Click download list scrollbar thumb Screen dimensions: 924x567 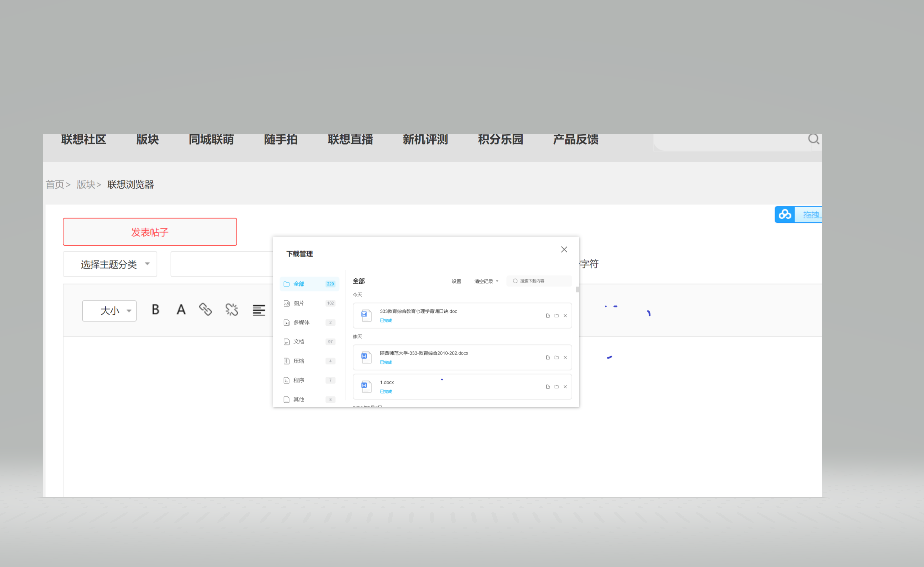point(577,289)
